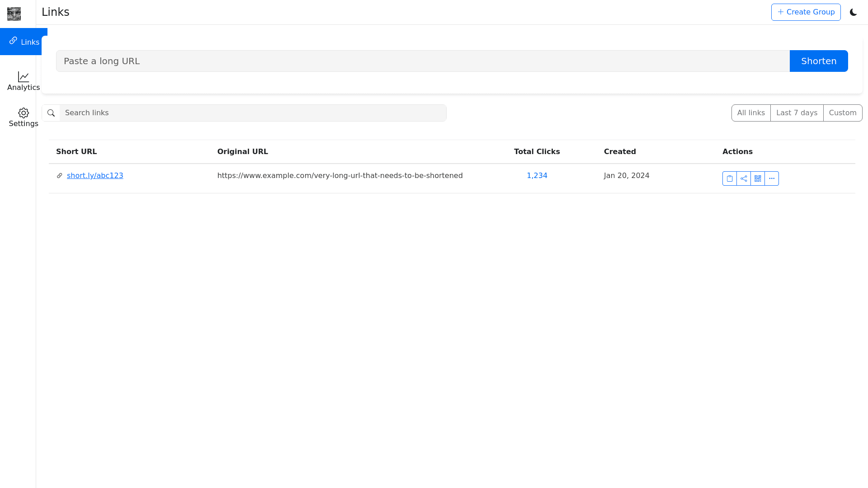Image resolution: width=868 pixels, height=488 pixels.
Task: View the 1,234 total clicks details
Action: [x=537, y=175]
